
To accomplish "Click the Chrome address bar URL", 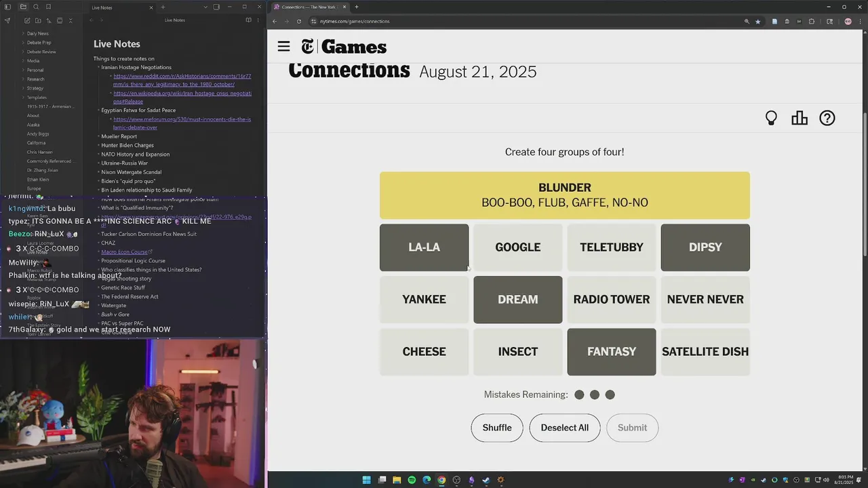I will coord(355,21).
